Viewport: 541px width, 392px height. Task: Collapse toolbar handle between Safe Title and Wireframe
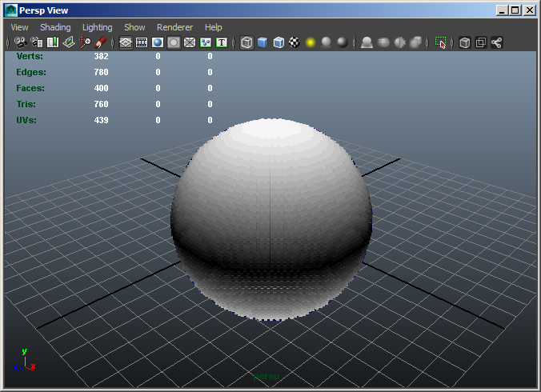[234, 42]
